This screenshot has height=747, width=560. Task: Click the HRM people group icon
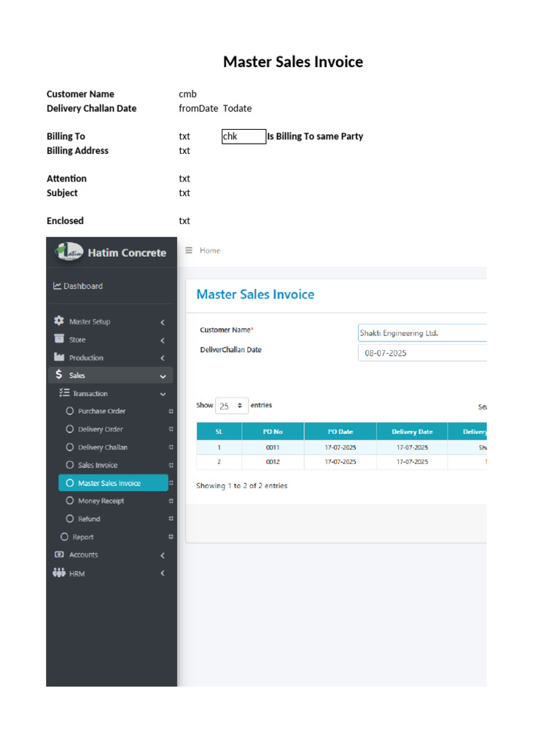(59, 573)
